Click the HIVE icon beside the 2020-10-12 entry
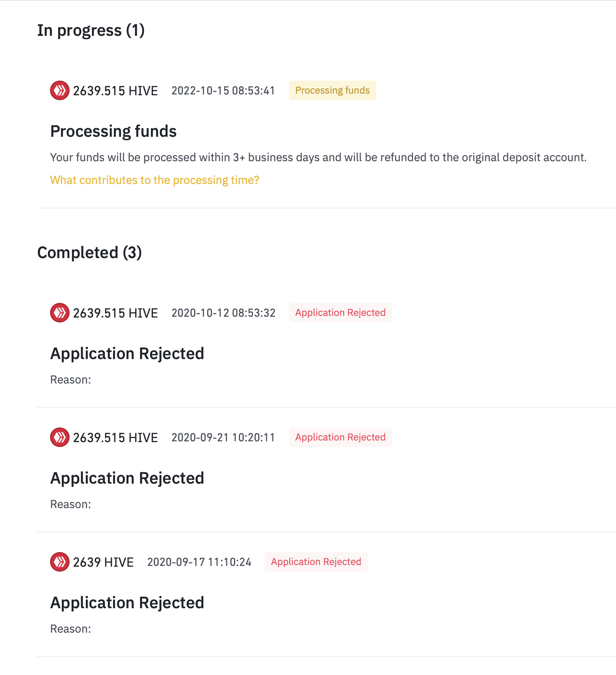 tap(60, 313)
